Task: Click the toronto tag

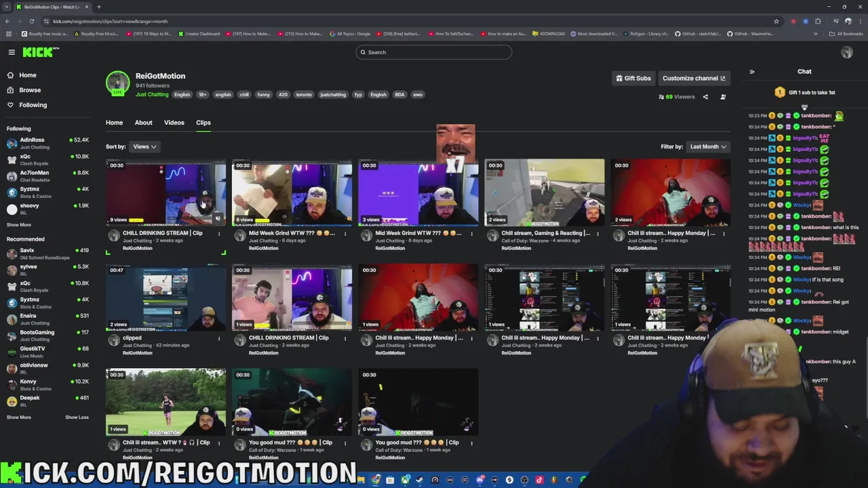Action: pyautogui.click(x=304, y=95)
